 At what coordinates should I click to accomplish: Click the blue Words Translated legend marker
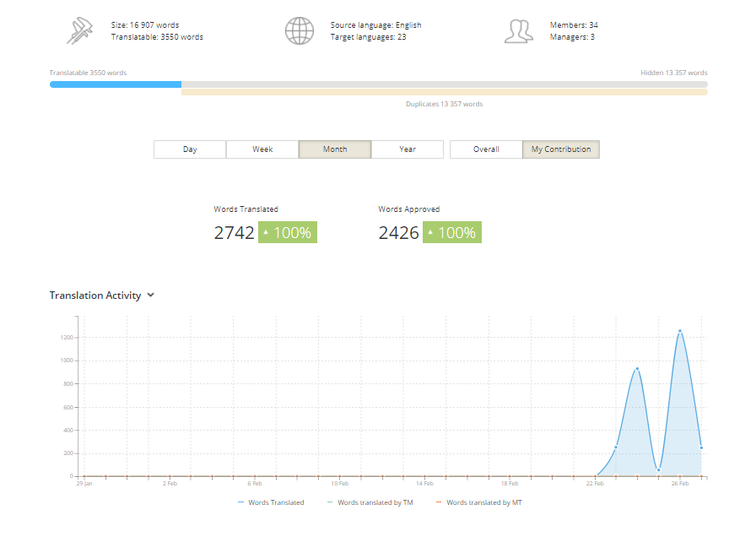click(240, 502)
